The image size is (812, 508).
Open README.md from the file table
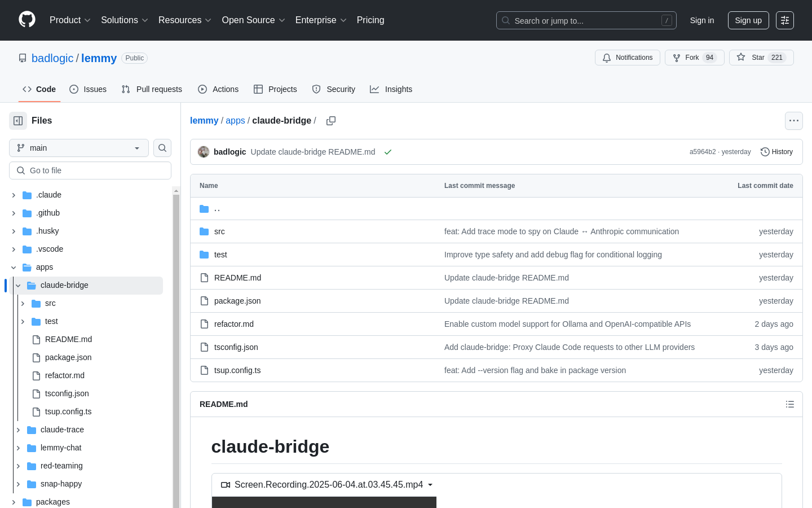click(x=237, y=278)
